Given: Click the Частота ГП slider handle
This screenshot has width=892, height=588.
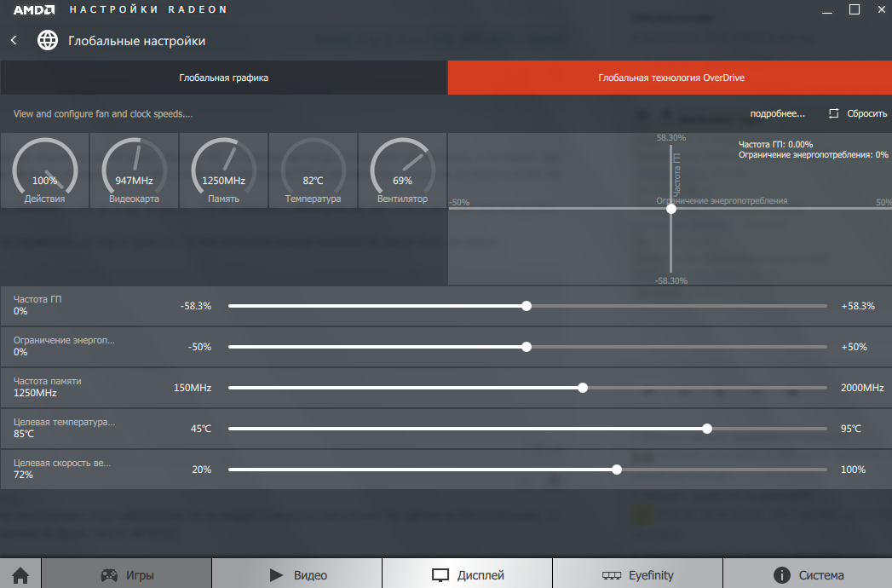Looking at the screenshot, I should [527, 306].
